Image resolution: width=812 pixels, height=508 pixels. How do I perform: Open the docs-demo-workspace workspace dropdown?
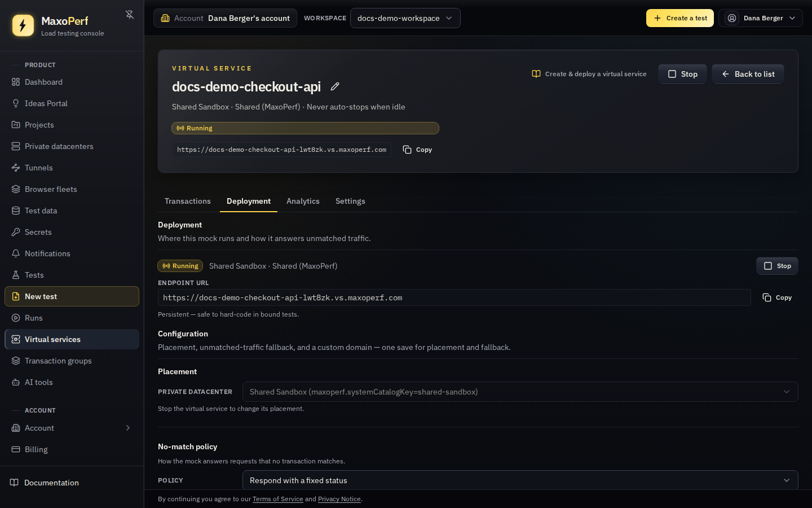point(405,18)
